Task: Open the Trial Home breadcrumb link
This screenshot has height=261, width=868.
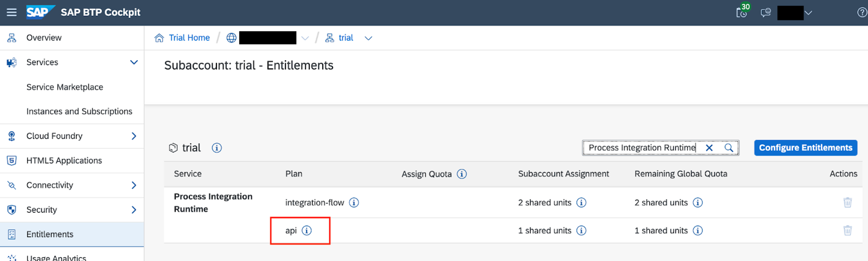Action: click(x=189, y=38)
